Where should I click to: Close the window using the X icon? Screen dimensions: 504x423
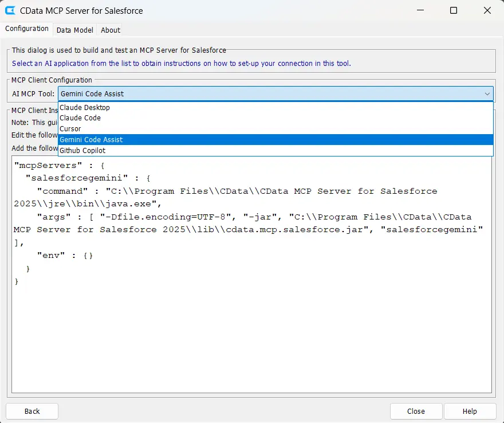[487, 10]
